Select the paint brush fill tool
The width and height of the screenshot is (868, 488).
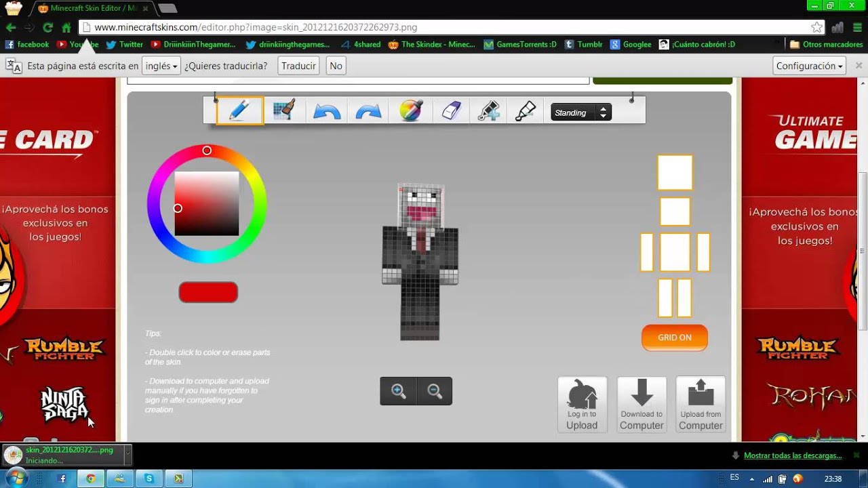tap(283, 110)
